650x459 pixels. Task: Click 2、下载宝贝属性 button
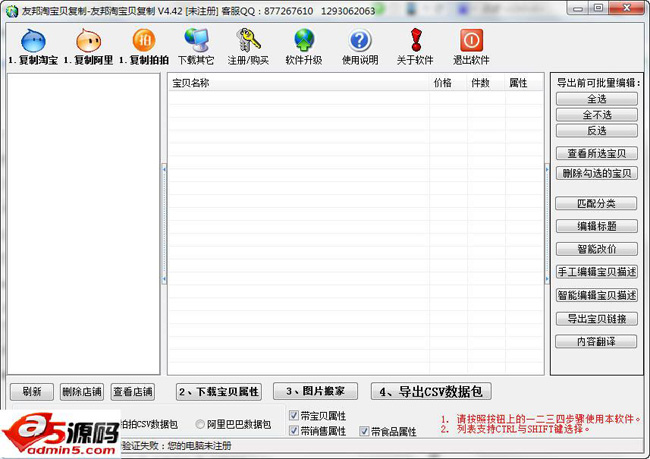(x=219, y=391)
